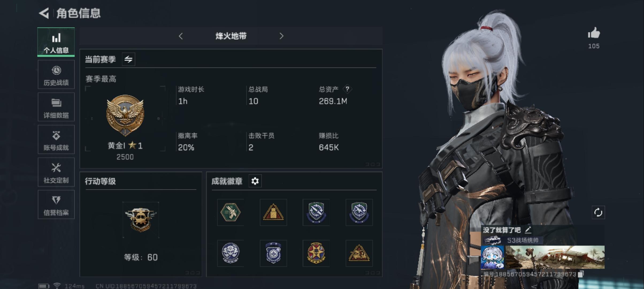The width and height of the screenshot is (644, 289).
Task: Click the 总资产 question mark help icon
Action: (x=347, y=89)
